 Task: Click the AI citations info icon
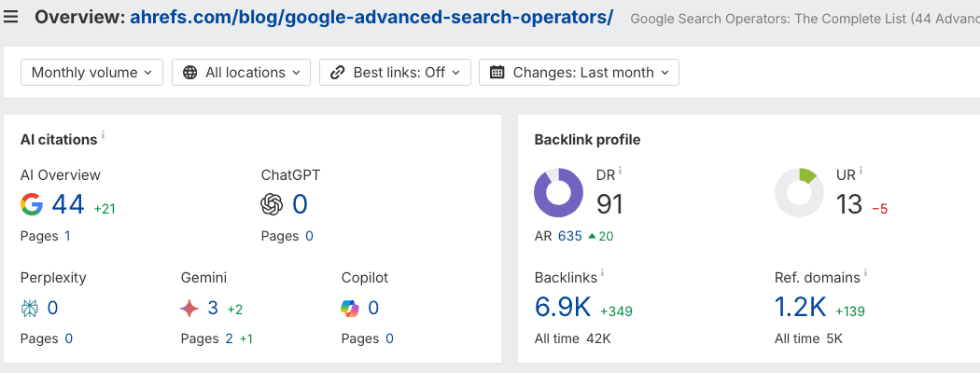point(103,135)
